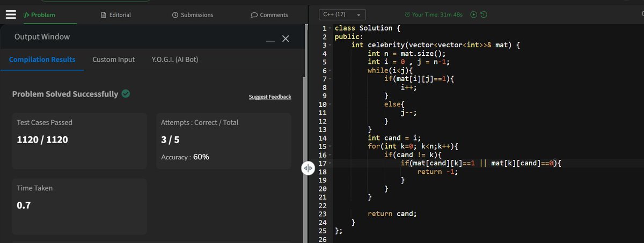The image size is (644, 243).
Task: Collapse the if(cand != k) block at line 16
Action: 331,155
